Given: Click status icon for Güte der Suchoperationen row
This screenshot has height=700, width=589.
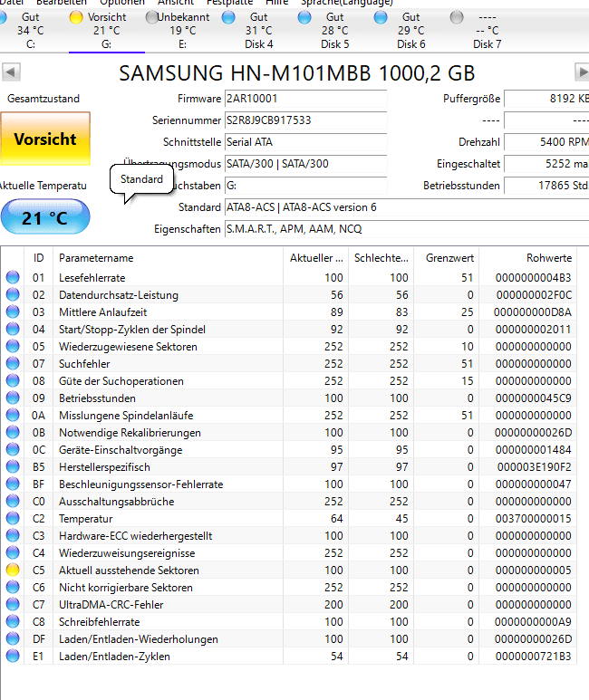Looking at the screenshot, I should 13,381.
